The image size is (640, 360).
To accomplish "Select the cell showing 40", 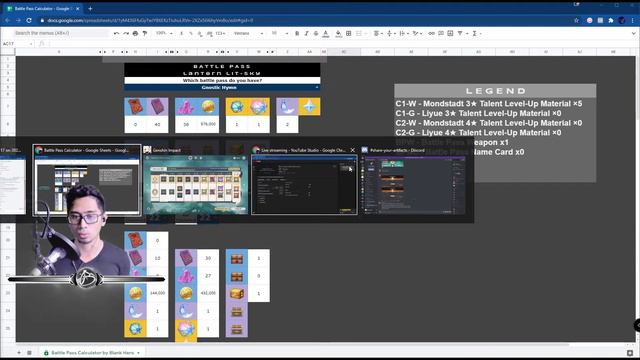I will 158,124.
